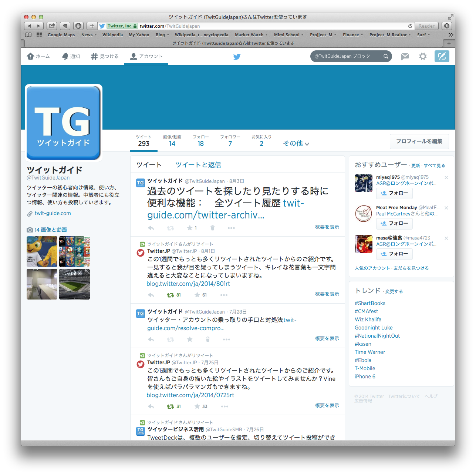Screen dimensions: 476x475
Task: Show Top Sites grid icon
Action: 39,34
